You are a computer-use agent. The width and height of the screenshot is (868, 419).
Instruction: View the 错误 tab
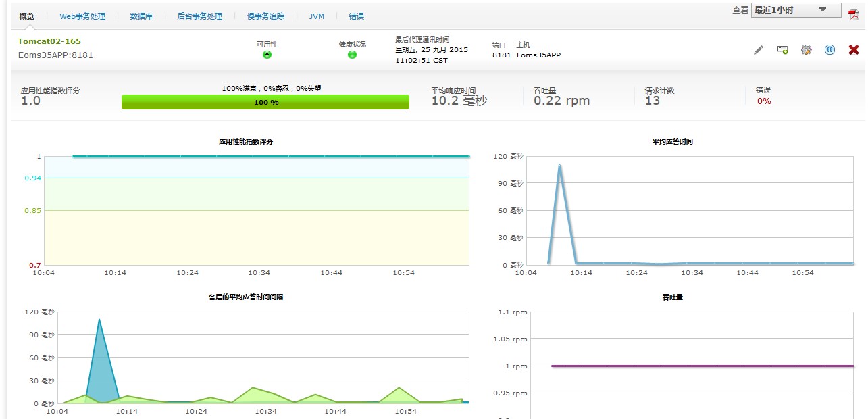pyautogui.click(x=356, y=16)
